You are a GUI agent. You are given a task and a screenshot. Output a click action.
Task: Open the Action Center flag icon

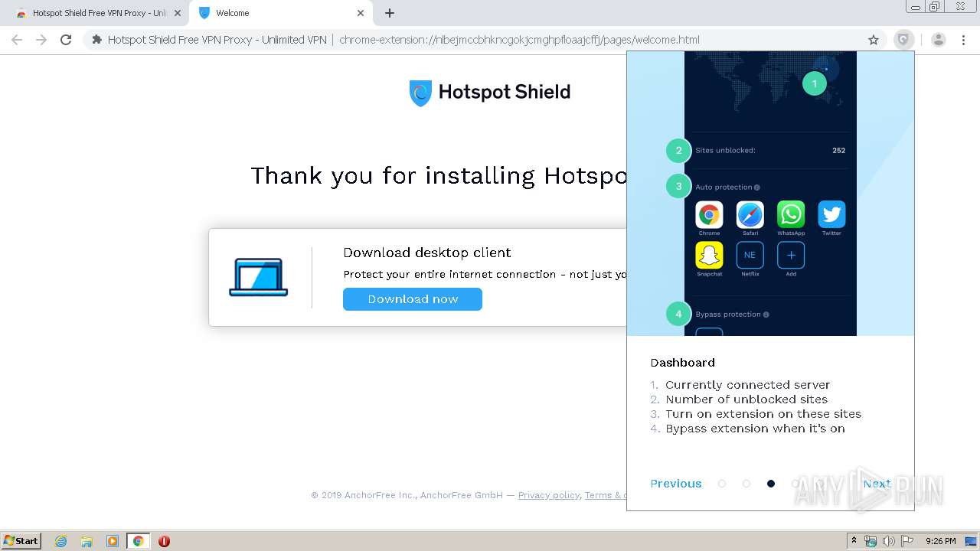907,541
